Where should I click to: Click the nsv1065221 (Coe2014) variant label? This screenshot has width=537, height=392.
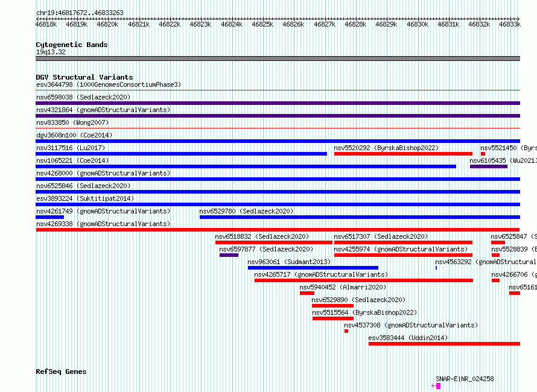click(x=72, y=160)
